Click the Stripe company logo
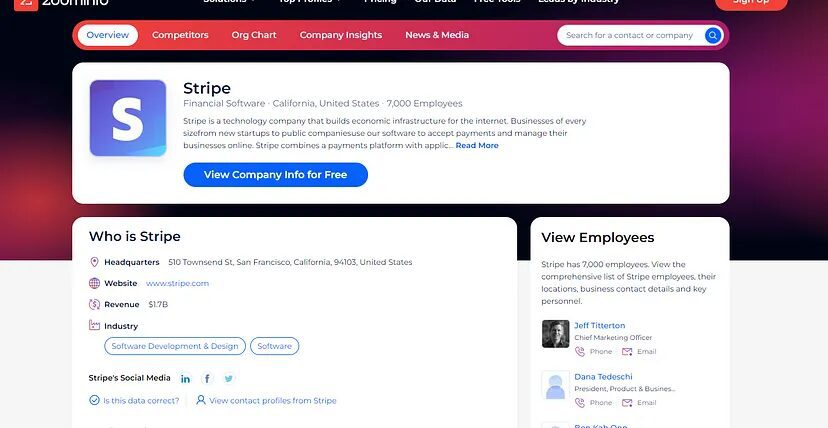Viewport: 828px width, 428px height. click(128, 118)
